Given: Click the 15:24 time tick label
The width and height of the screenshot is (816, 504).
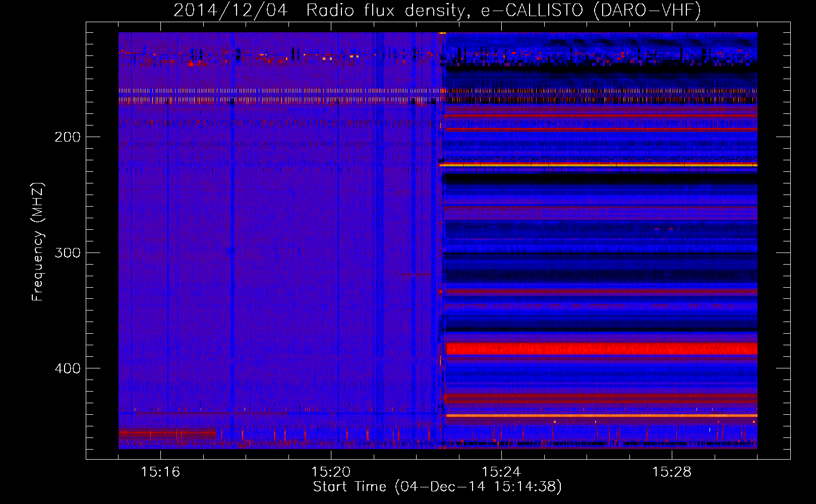Looking at the screenshot, I should (x=501, y=472).
